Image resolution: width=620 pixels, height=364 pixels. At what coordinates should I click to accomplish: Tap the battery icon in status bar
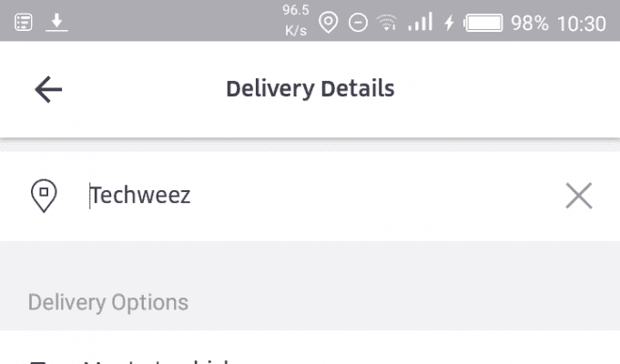tap(483, 23)
